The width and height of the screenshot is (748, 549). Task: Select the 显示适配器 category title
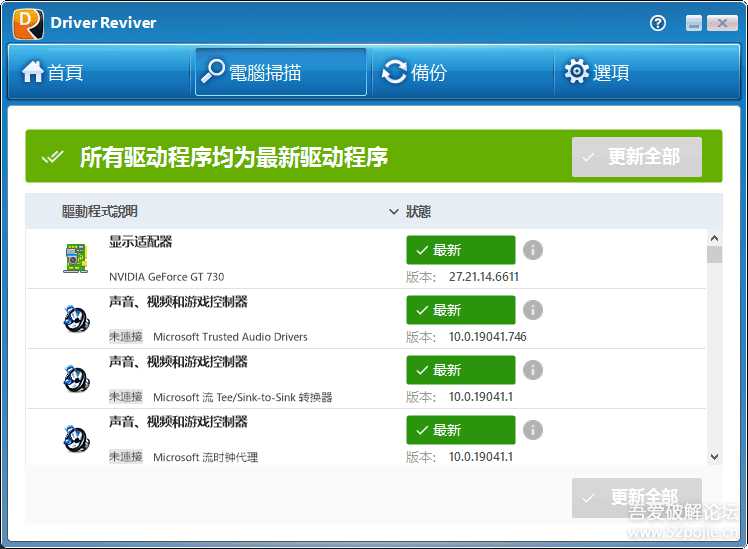click(x=140, y=242)
